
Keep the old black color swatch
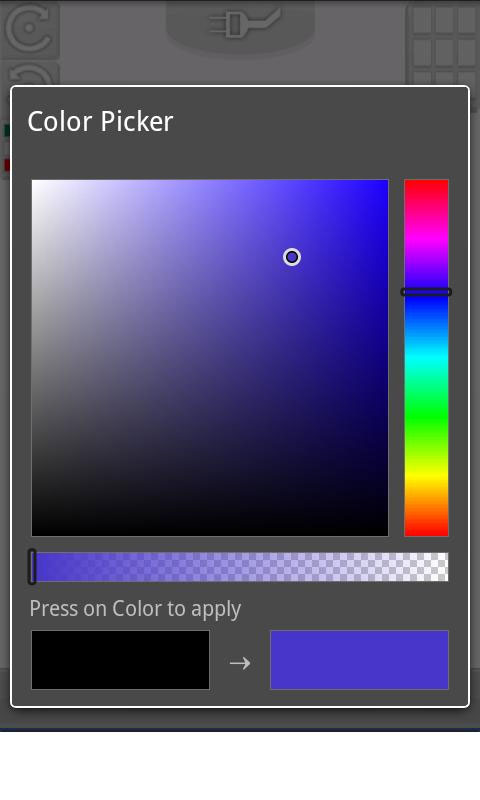(120, 660)
